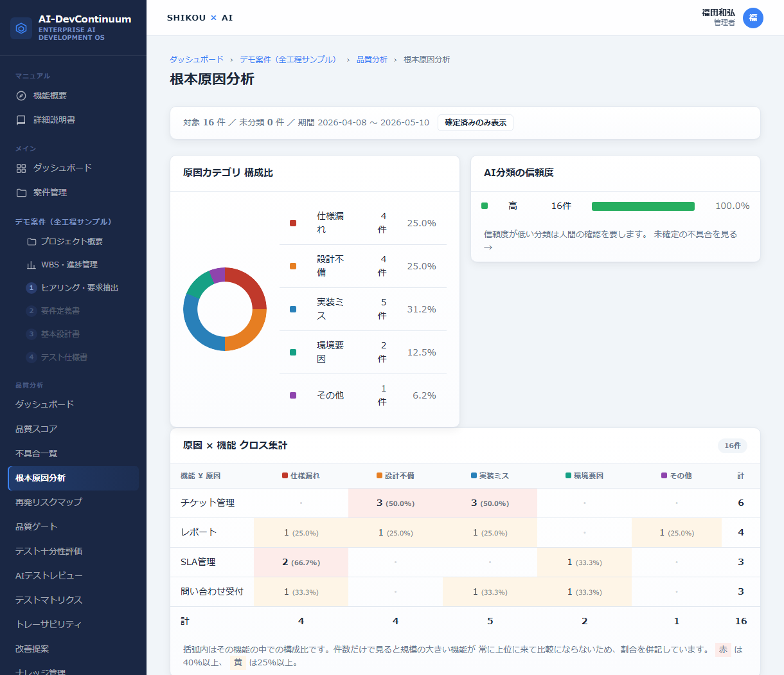Open WBS・進捗管理 chart icon
The width and height of the screenshot is (784, 675).
click(31, 265)
